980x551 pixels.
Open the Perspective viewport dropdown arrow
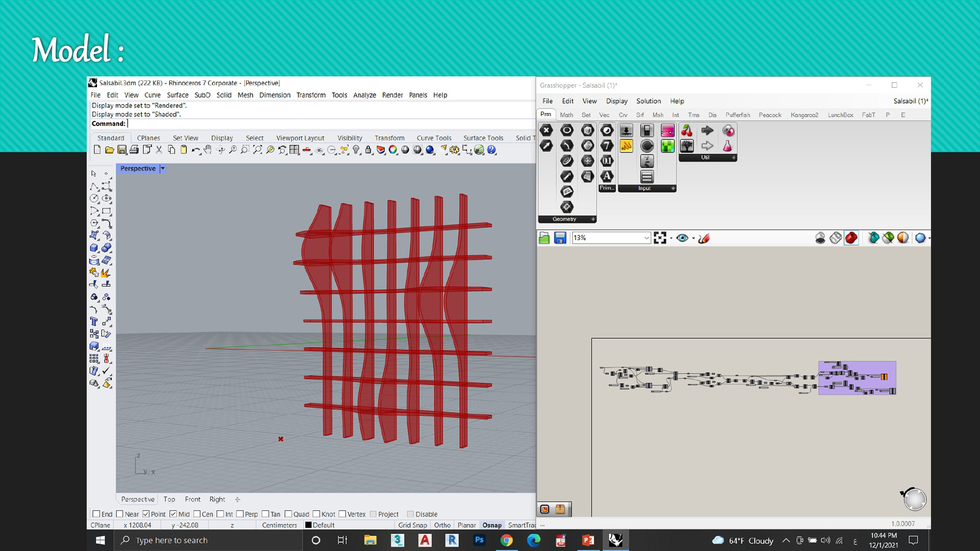(x=163, y=168)
